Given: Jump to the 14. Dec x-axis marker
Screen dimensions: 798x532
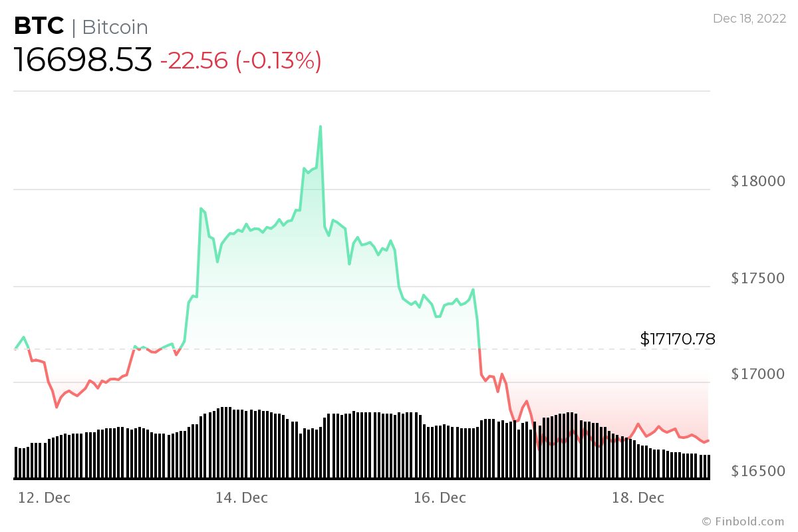Looking at the screenshot, I should pyautogui.click(x=241, y=497).
